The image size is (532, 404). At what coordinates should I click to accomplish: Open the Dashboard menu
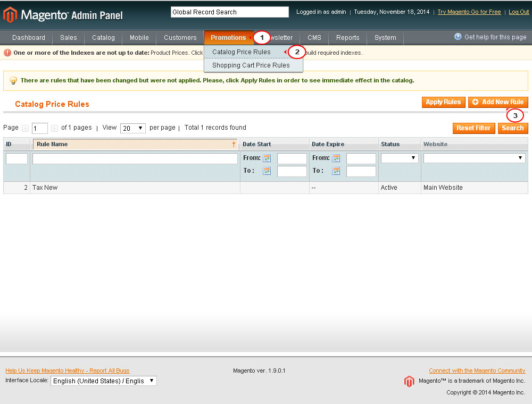(29, 38)
